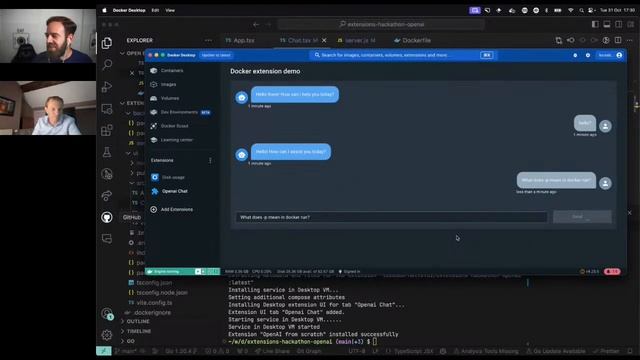Screen dimensions: 640x360
Task: Open the View menu in macOS menu bar
Action: [170, 10]
